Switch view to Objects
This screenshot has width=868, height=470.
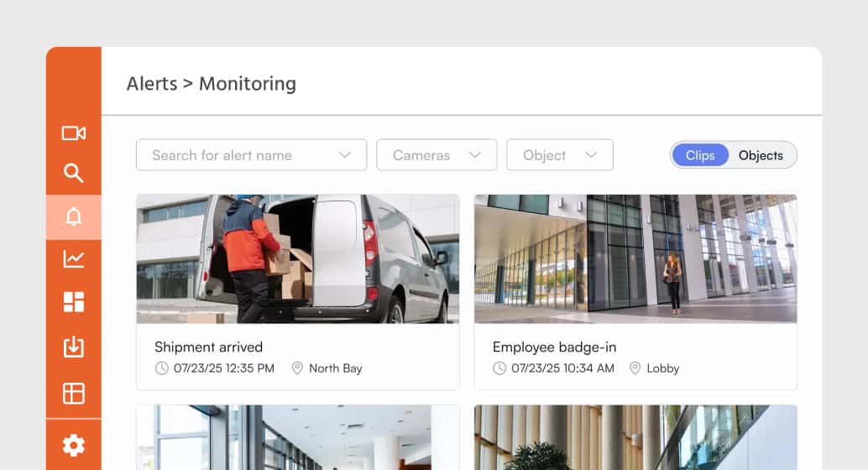[x=761, y=155]
